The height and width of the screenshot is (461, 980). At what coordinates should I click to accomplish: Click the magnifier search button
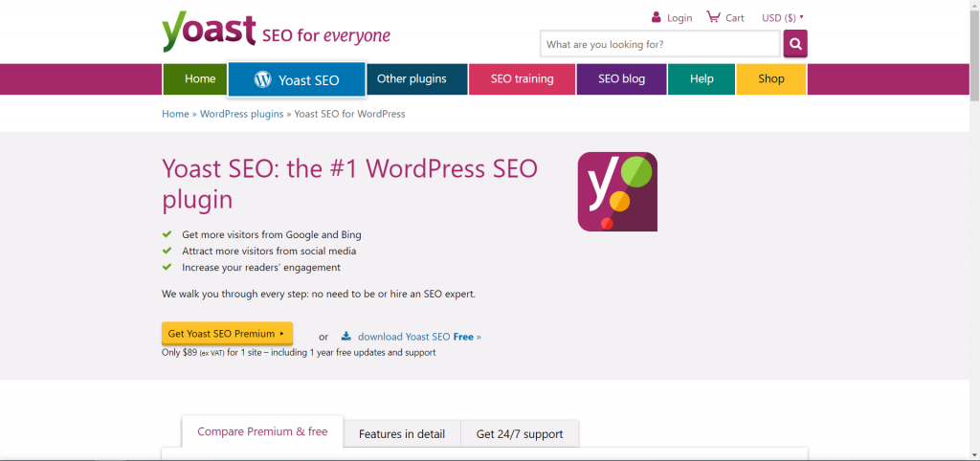pyautogui.click(x=795, y=44)
